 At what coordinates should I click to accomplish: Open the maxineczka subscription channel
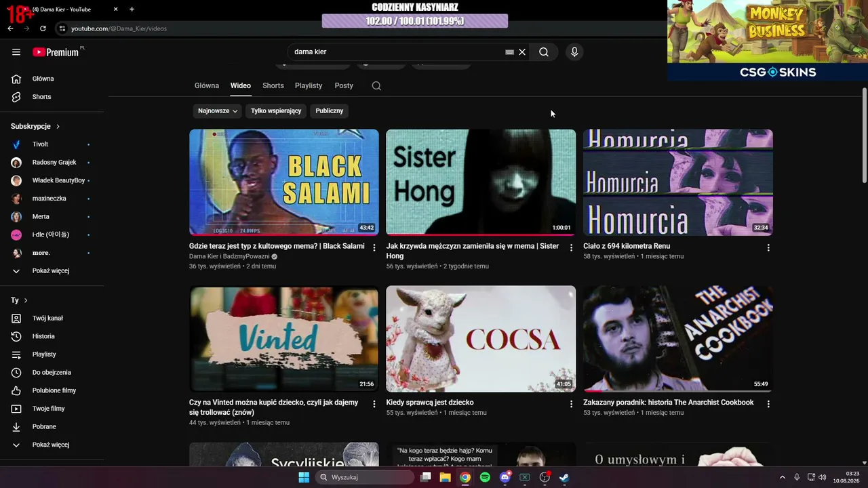(x=52, y=199)
